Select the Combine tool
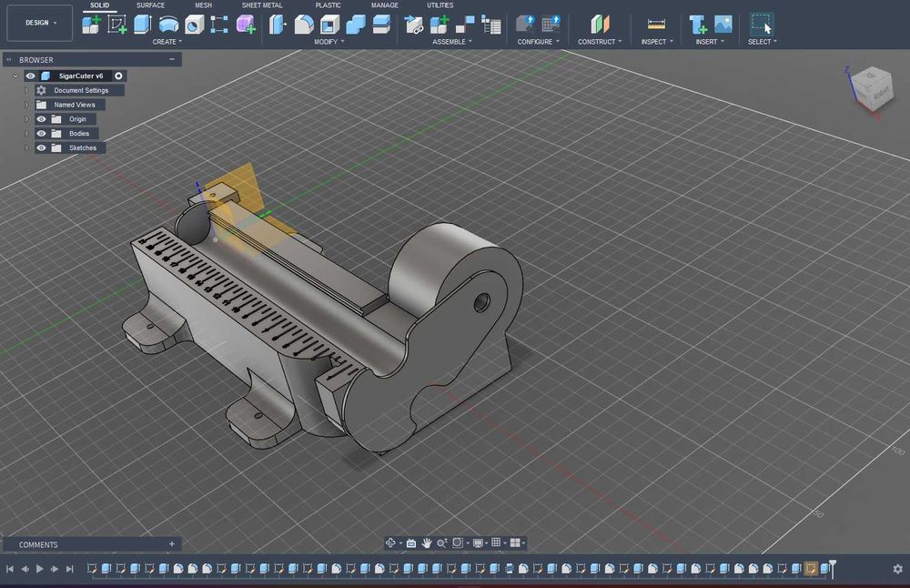The height and width of the screenshot is (588, 910). (x=356, y=25)
